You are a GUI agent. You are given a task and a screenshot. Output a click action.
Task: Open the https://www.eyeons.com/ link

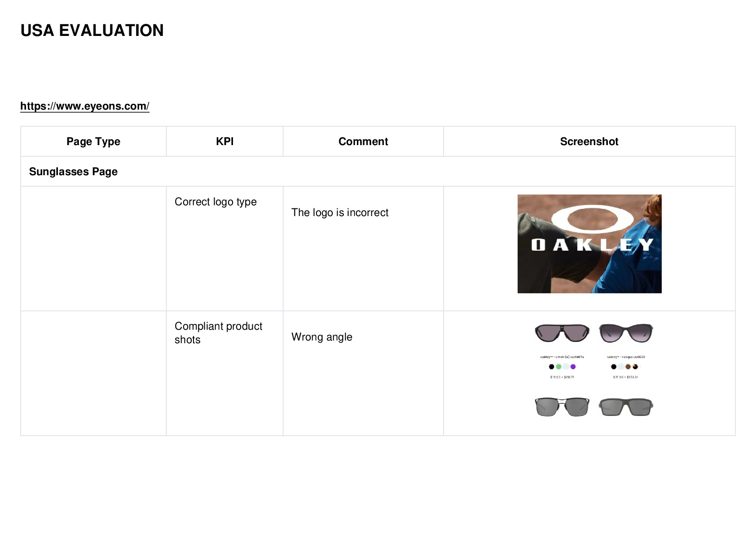coord(85,106)
